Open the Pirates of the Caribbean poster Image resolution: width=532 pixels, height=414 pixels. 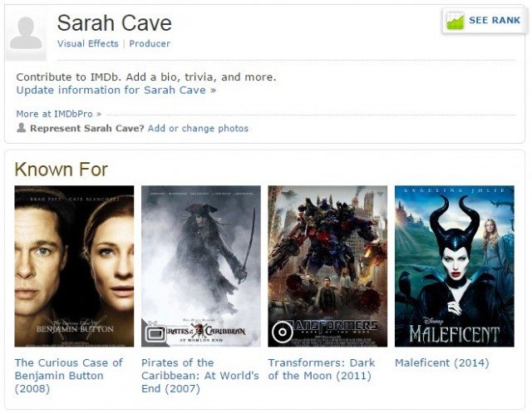click(x=201, y=266)
